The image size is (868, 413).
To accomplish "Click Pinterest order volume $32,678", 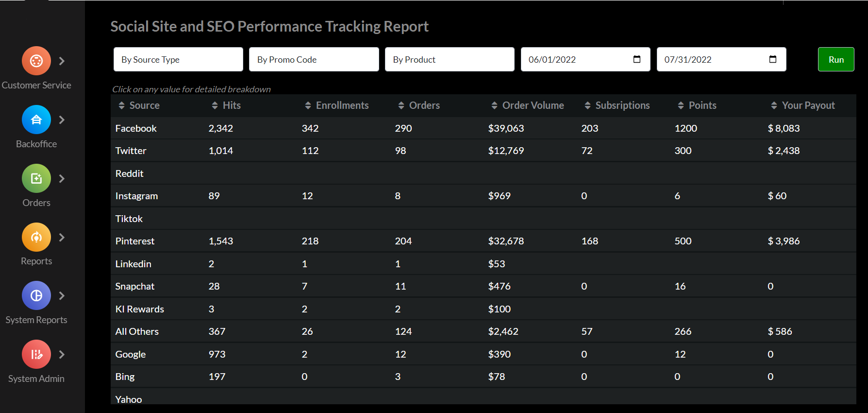I will pos(506,241).
